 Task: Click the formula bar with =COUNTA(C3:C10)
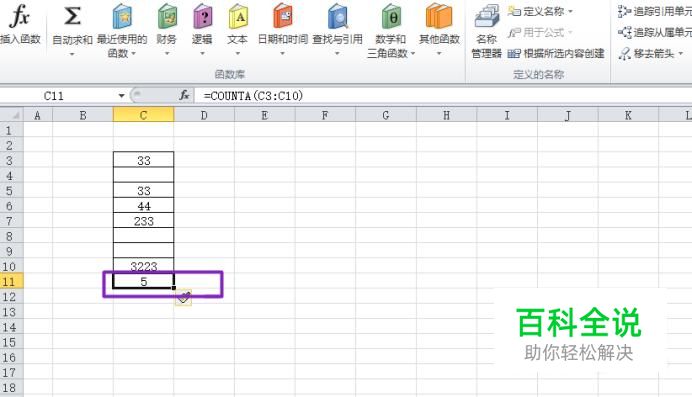pos(444,96)
